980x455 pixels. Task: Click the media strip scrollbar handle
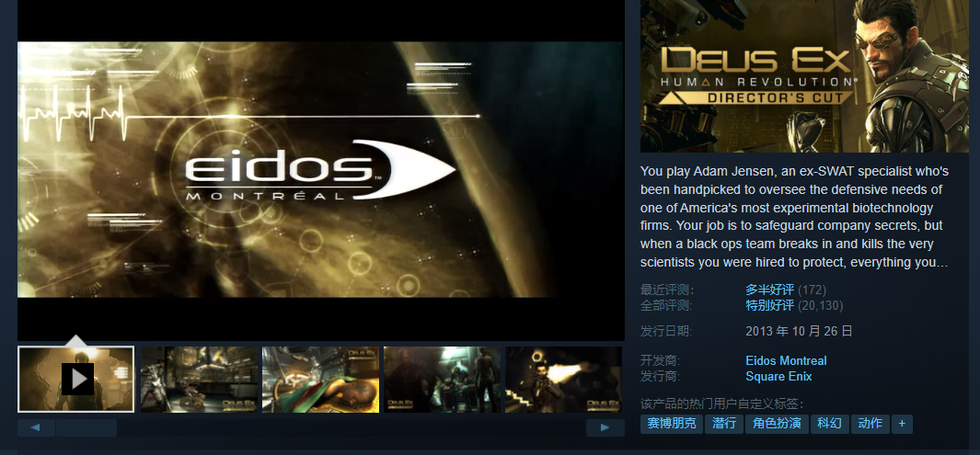[x=86, y=427]
